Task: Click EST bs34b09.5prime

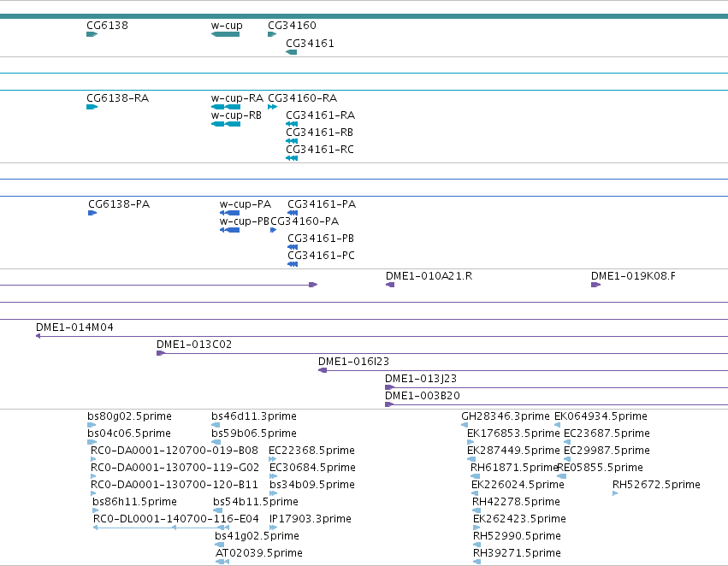Action: [x=312, y=486]
